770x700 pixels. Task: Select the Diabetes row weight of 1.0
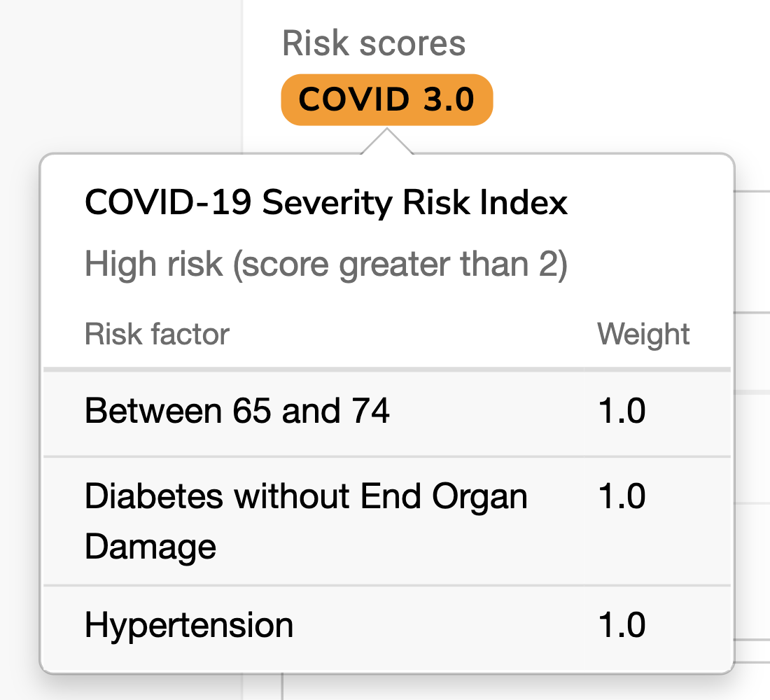tap(622, 496)
